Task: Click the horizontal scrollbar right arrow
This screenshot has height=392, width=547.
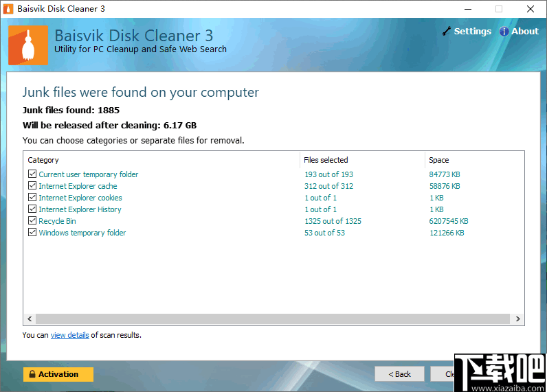Action: coord(518,319)
